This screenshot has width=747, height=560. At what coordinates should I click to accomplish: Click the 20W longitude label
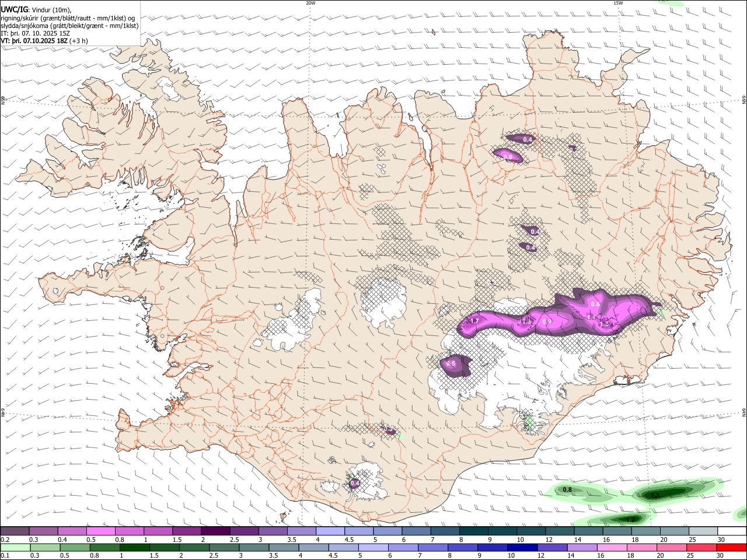click(x=310, y=3)
